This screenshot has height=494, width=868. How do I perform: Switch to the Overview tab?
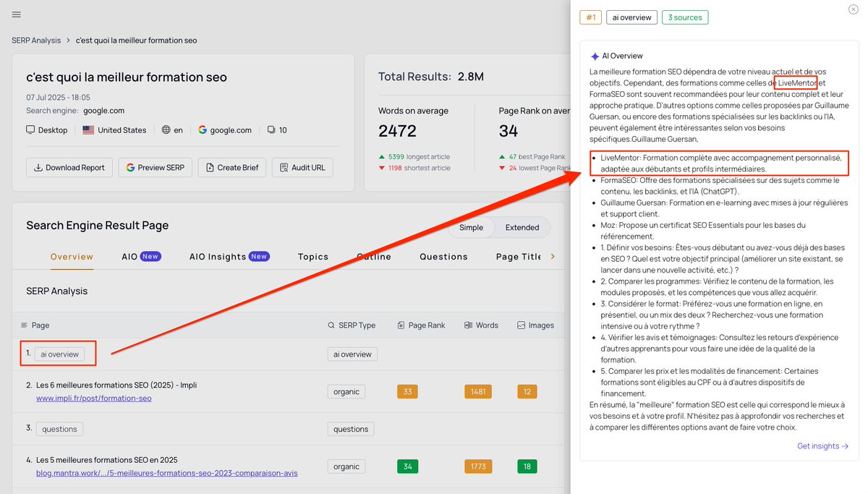click(x=72, y=257)
